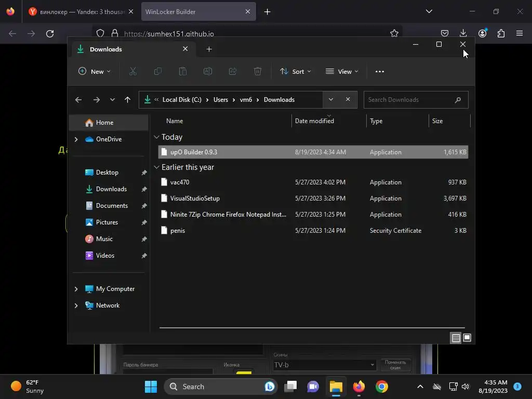Viewport: 532px width, 399px height.
Task: Collapse the Today file group
Action: pyautogui.click(x=156, y=137)
